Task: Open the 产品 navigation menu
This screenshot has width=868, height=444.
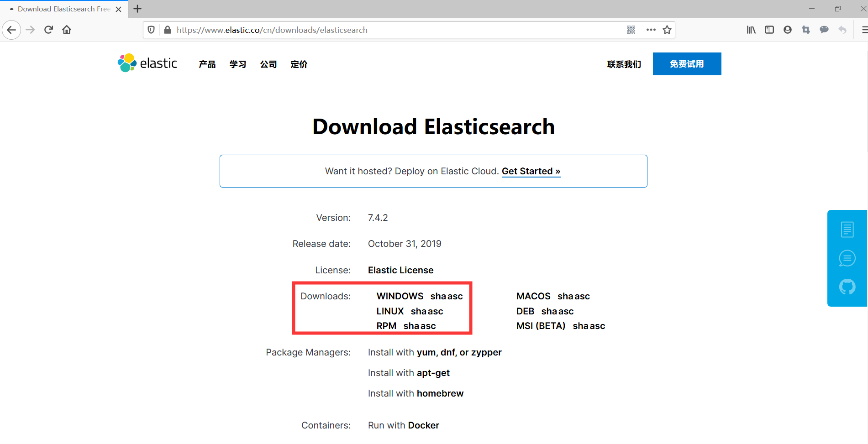Action: [207, 64]
